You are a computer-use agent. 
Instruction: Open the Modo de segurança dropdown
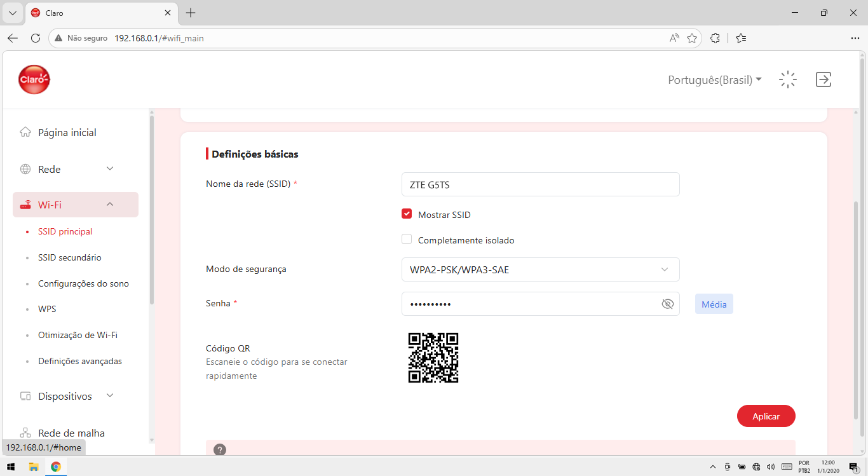(x=541, y=269)
